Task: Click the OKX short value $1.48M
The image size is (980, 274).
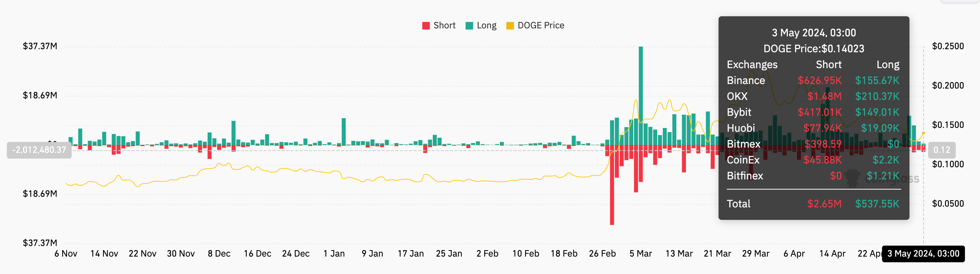Action: click(824, 97)
